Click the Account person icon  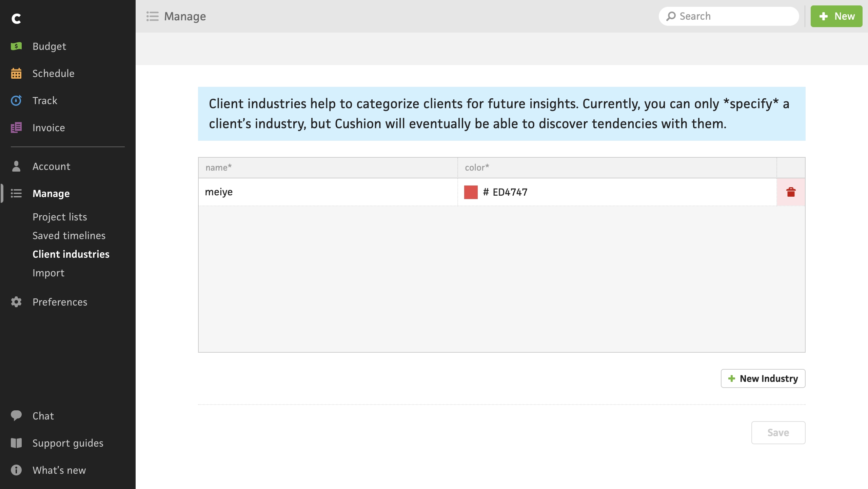[16, 166]
